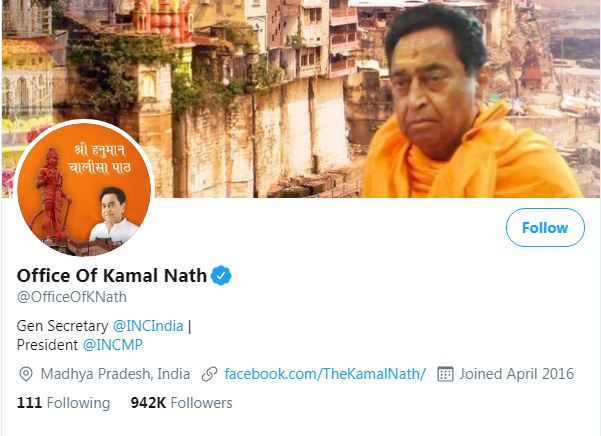
Task: Open the circular profile picture
Action: (84, 189)
